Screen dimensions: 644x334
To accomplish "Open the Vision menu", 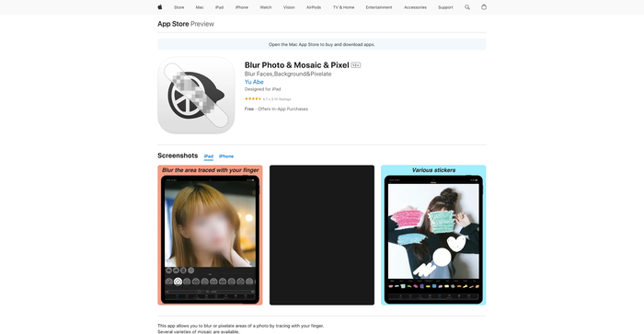I will pyautogui.click(x=289, y=7).
